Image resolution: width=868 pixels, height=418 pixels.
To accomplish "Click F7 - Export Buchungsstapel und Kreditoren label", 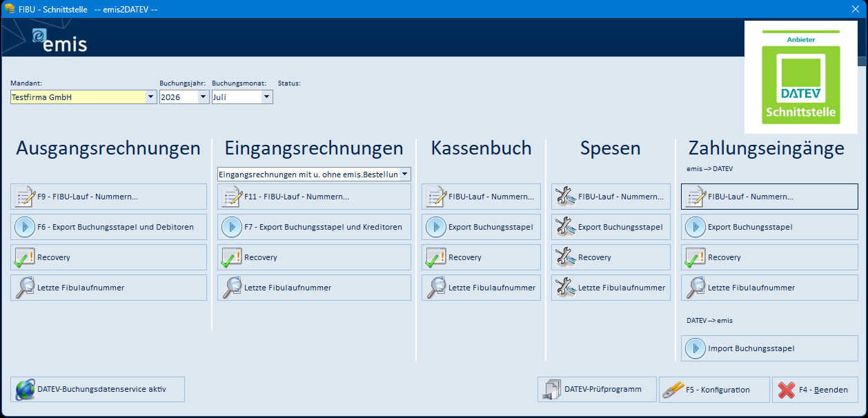I will 323,227.
